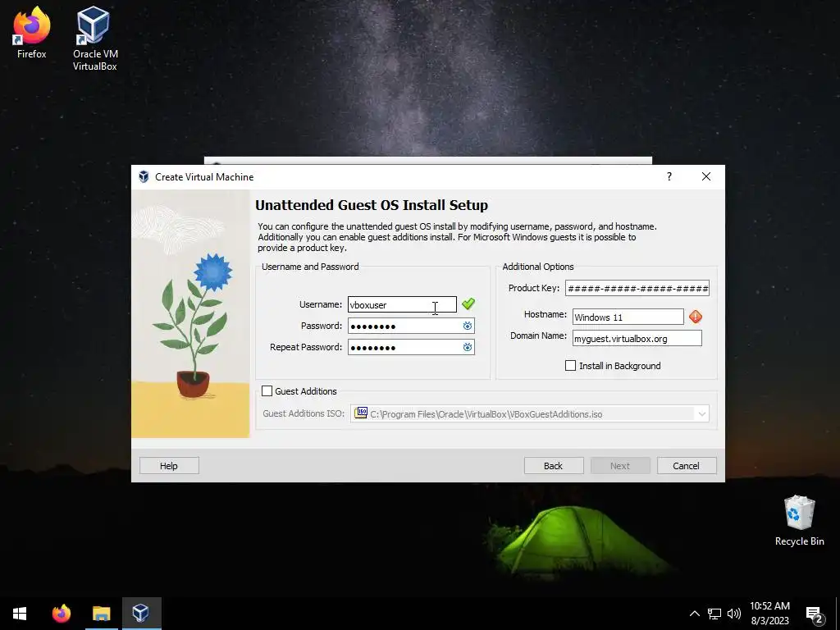The height and width of the screenshot is (630, 840).
Task: Open network status tray icon
Action: pos(714,614)
